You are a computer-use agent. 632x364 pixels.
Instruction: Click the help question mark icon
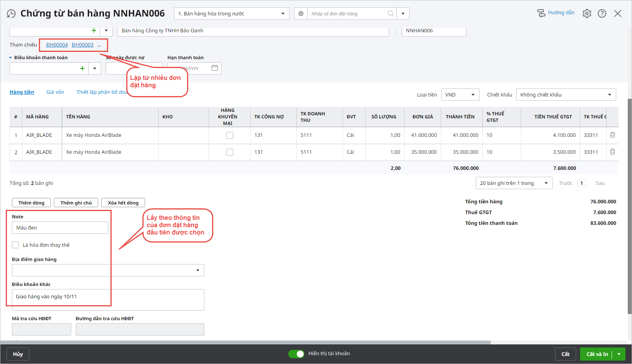[602, 13]
